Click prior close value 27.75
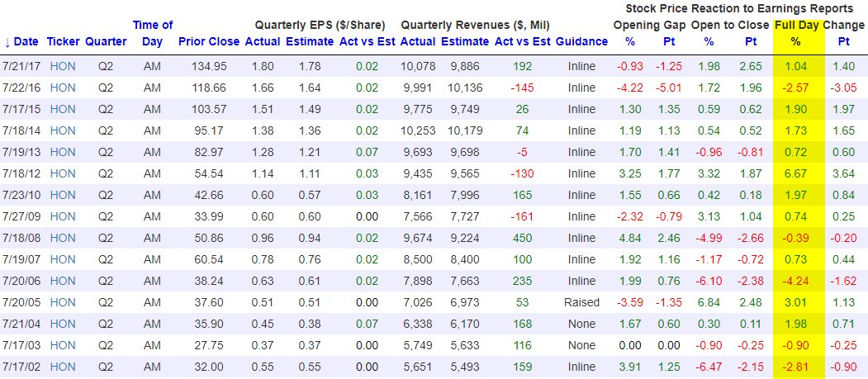Viewport: 868px width, 379px height. point(209,345)
